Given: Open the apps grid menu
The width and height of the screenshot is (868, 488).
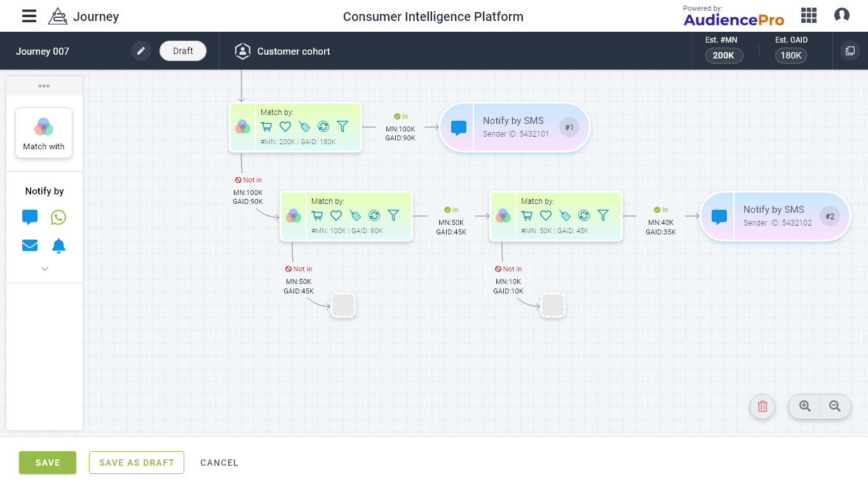Looking at the screenshot, I should [x=809, y=15].
